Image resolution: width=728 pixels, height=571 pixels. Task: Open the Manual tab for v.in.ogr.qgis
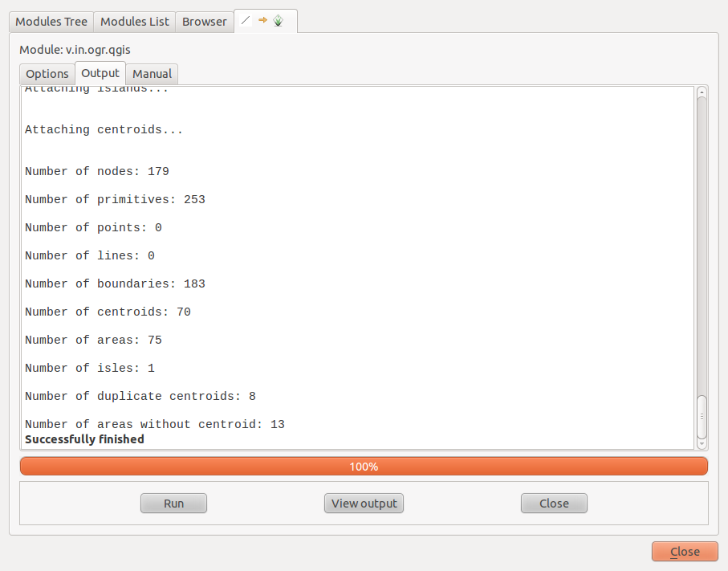[x=152, y=74]
